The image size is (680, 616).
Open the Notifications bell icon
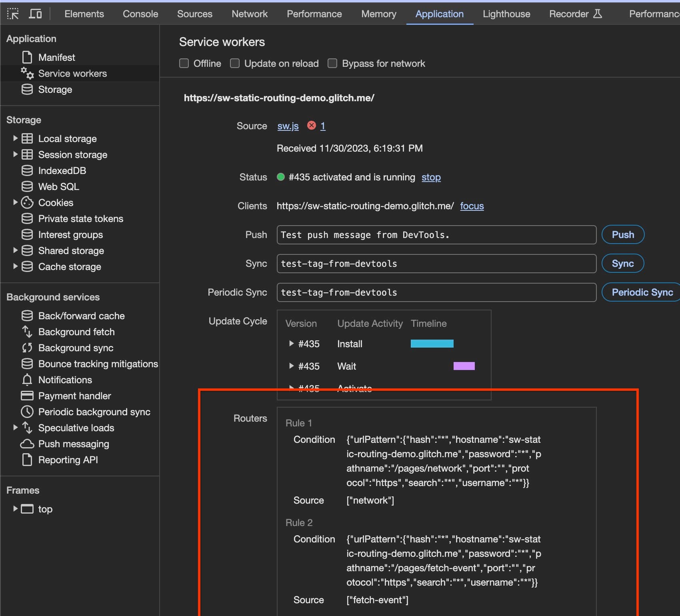[27, 380]
